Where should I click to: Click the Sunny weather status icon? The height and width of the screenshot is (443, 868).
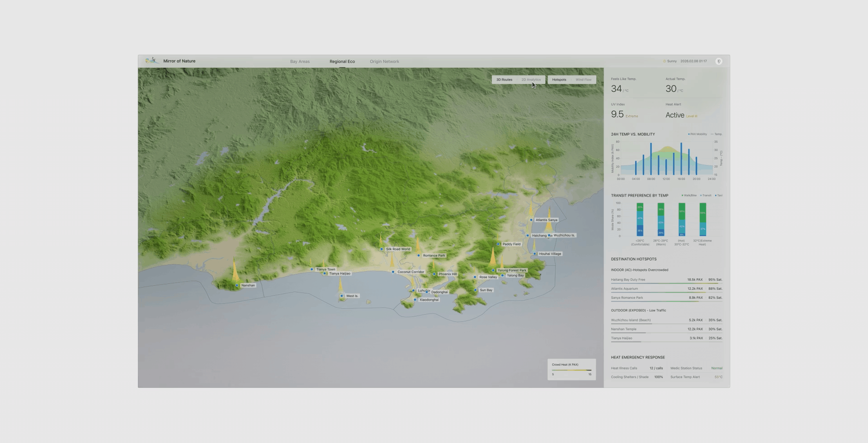pyautogui.click(x=665, y=61)
